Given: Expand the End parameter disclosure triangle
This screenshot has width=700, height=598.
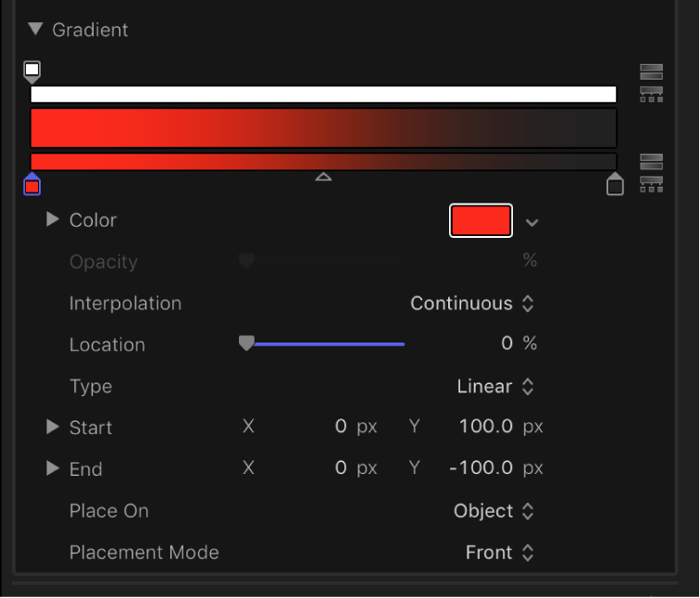Looking at the screenshot, I should (x=53, y=469).
